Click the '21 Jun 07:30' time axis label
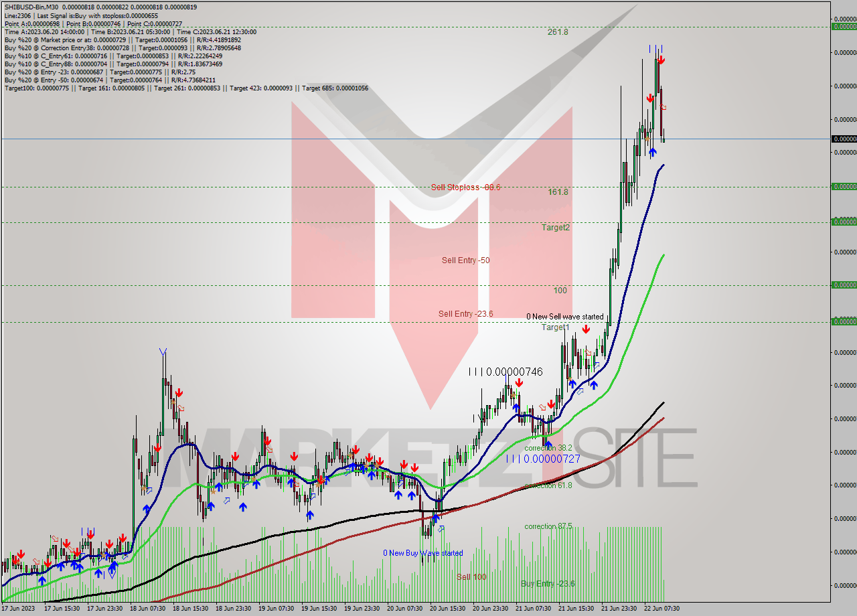857x616 pixels. coord(534,609)
